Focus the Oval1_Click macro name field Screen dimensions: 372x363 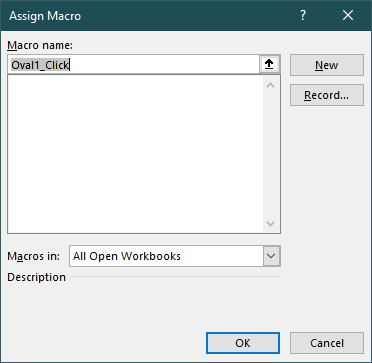tap(134, 65)
